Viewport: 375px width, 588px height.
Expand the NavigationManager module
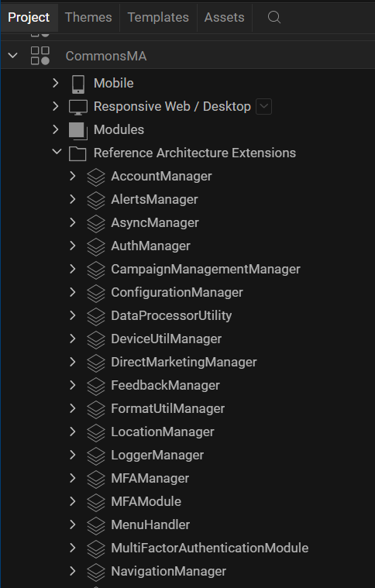tap(73, 571)
